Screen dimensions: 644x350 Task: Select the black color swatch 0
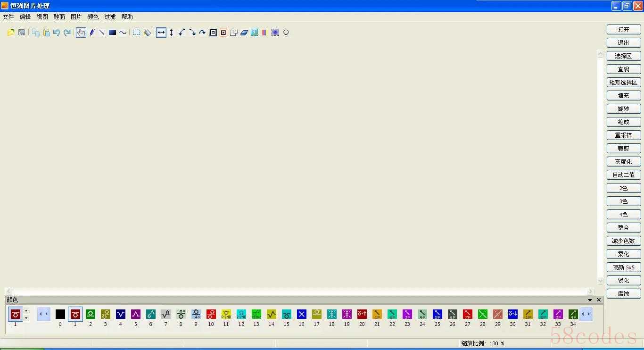(x=60, y=314)
